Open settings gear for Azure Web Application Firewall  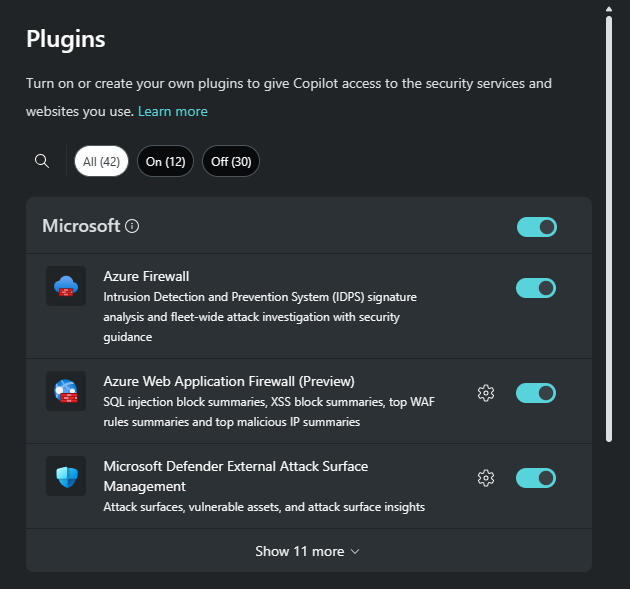coord(486,393)
